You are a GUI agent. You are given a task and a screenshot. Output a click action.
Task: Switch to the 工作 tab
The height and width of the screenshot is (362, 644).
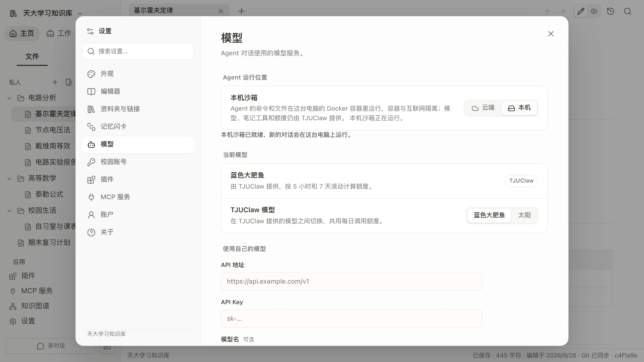click(x=59, y=33)
